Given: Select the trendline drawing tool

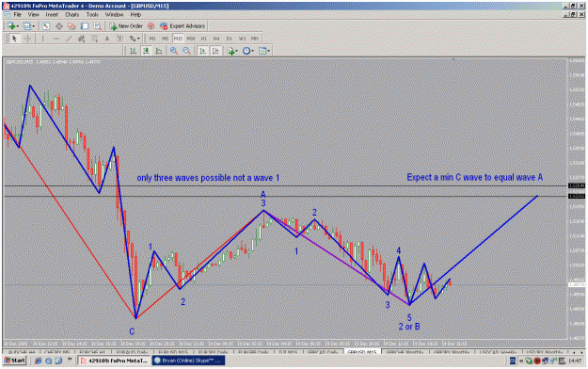Looking at the screenshot, I should [x=69, y=39].
